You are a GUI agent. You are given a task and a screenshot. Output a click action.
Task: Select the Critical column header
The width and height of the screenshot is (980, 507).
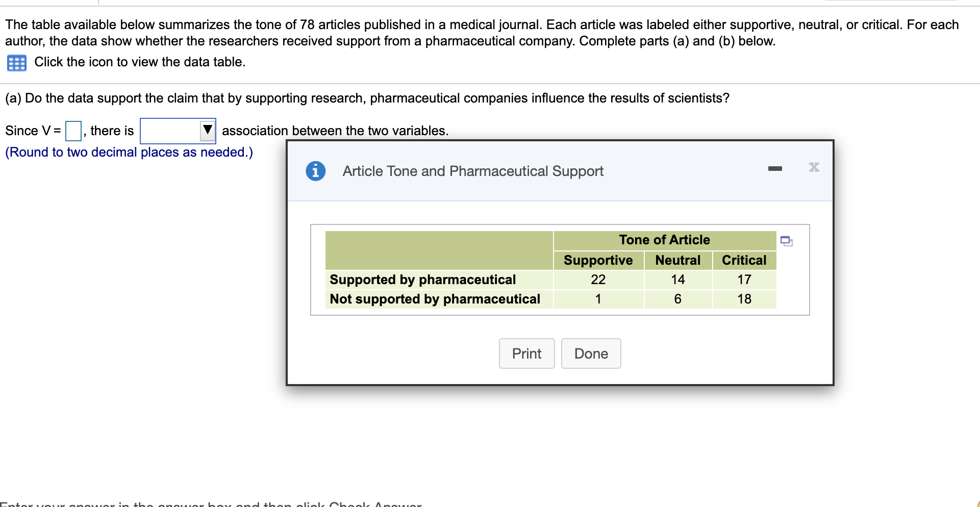coord(744,260)
